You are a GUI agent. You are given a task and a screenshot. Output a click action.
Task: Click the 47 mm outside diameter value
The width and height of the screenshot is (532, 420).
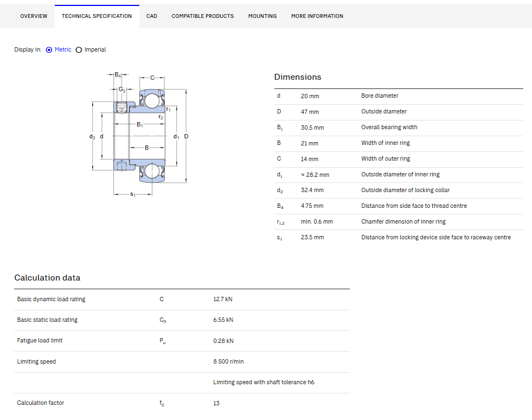(x=310, y=112)
